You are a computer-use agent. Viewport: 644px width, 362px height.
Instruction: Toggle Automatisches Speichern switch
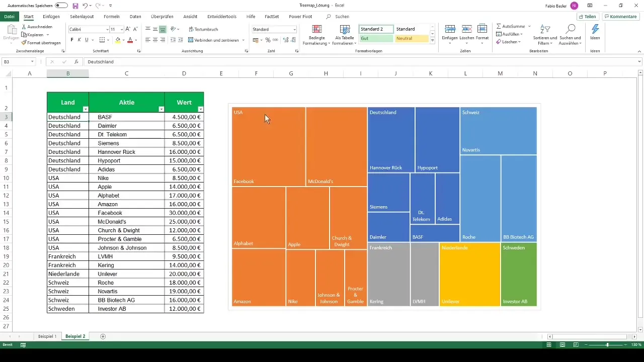pos(61,6)
